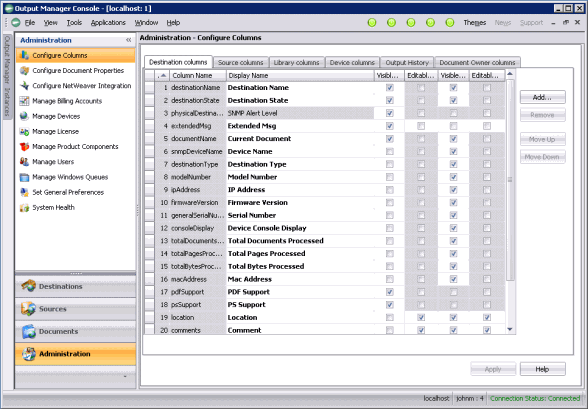Collapse the Administration navigation panel chevron
The image size is (588, 409).
coord(129,40)
